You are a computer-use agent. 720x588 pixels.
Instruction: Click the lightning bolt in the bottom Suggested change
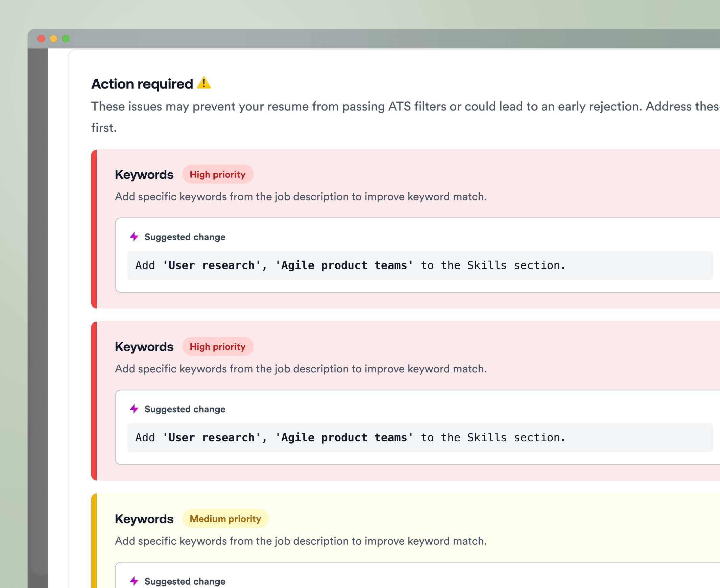(x=134, y=581)
